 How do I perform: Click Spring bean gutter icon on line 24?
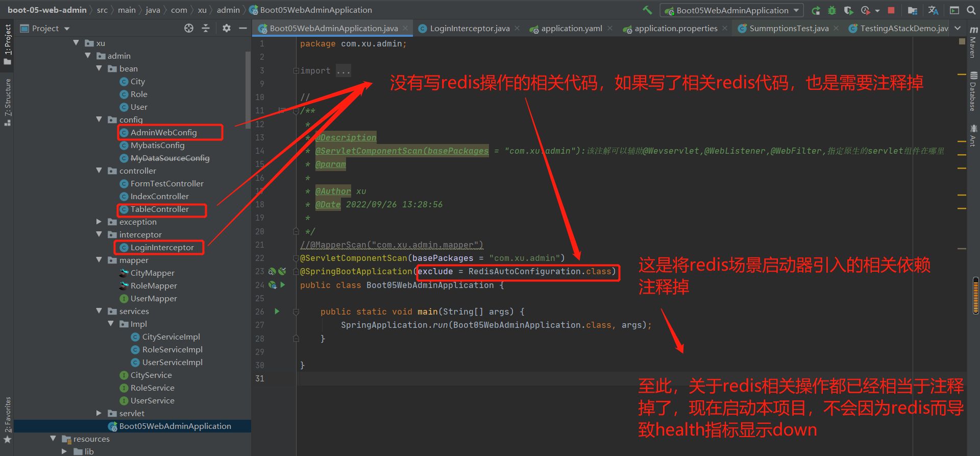(273, 285)
